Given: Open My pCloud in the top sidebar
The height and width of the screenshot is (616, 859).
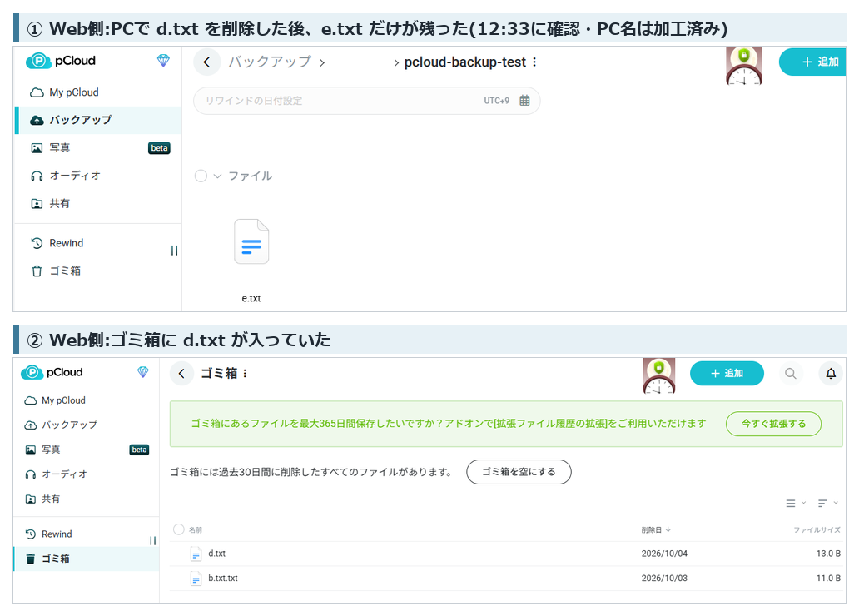Looking at the screenshot, I should pos(97,92).
